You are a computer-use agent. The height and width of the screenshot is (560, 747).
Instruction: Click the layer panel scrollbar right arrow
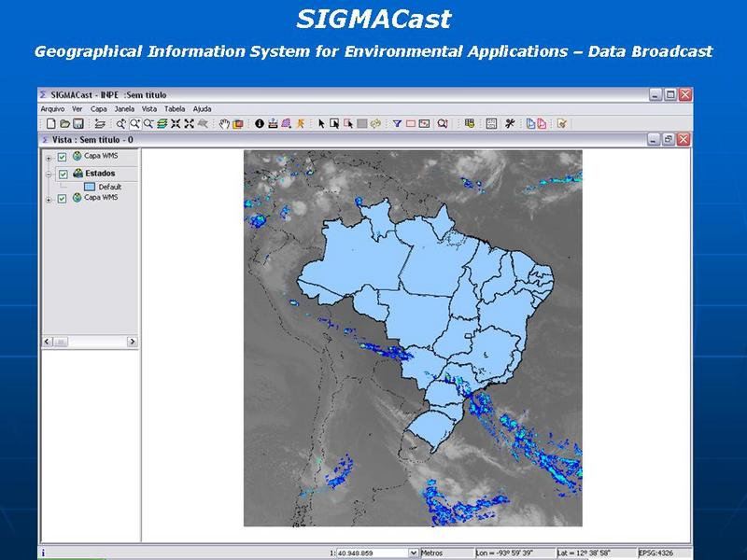(x=133, y=342)
